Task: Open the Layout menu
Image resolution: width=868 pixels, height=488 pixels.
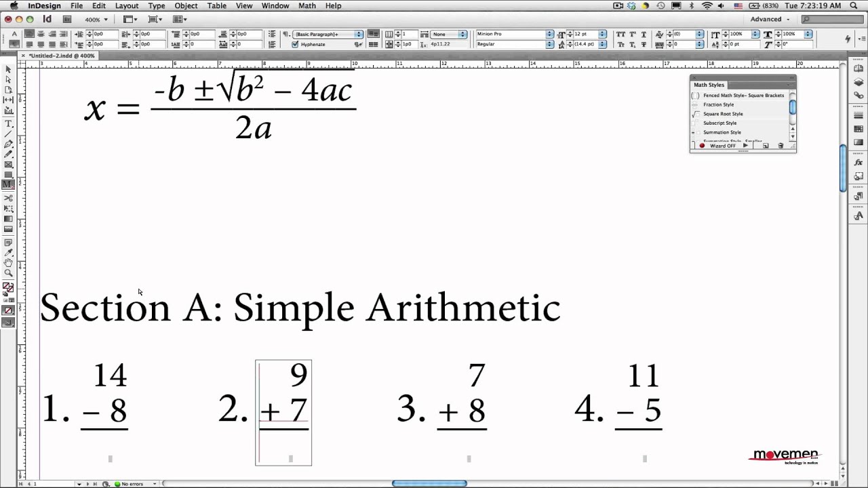Action: [127, 5]
